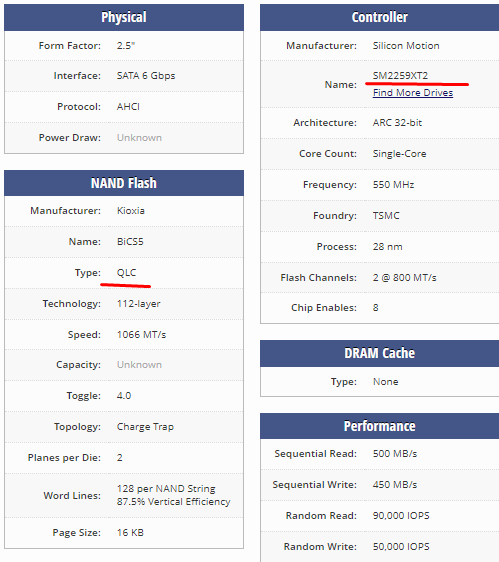This screenshot has width=499, height=562.
Task: Click the 500 MB/s sequential read value
Action: (x=395, y=454)
